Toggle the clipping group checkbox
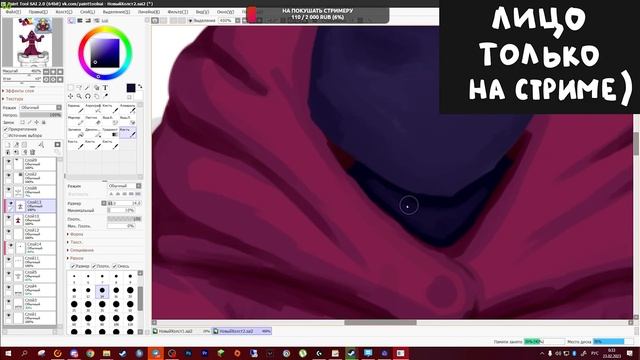This screenshot has height=360, width=640. 6,129
